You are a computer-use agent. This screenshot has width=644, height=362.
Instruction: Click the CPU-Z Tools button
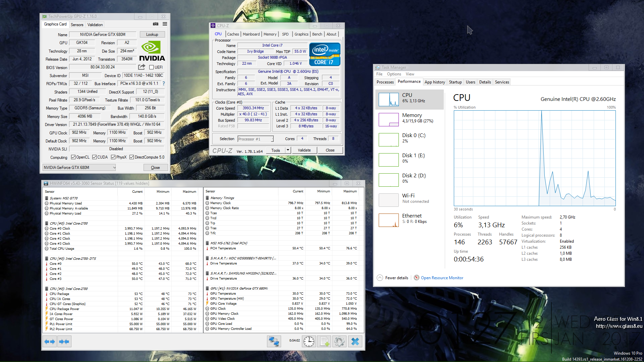point(276,150)
